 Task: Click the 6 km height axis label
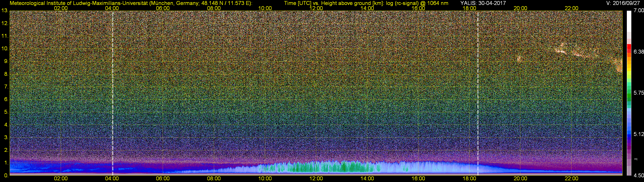tap(6, 100)
